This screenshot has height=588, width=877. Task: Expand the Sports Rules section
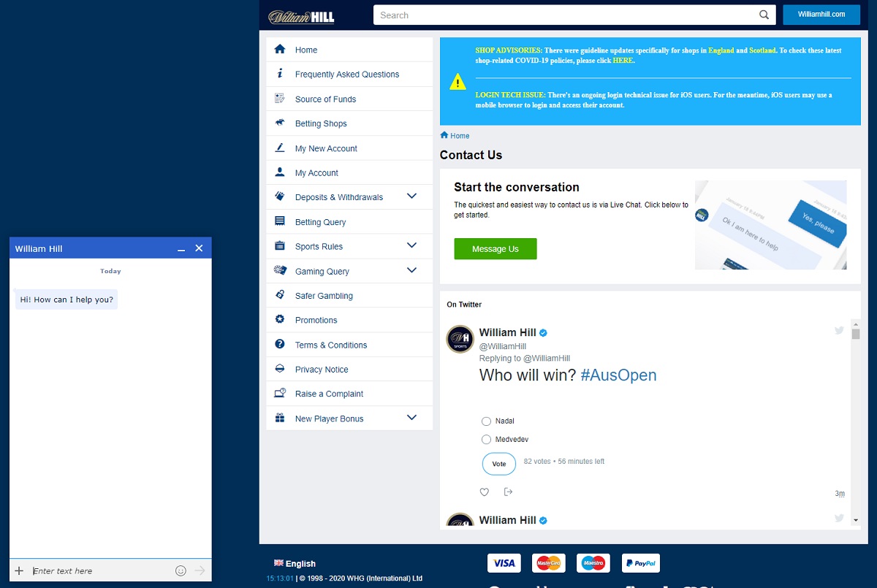411,246
